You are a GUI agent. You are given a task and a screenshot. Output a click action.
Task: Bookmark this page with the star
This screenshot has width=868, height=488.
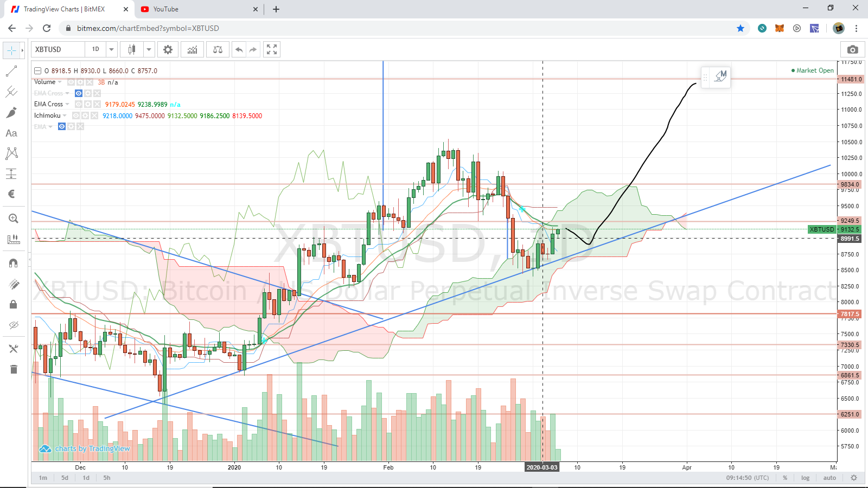point(741,28)
